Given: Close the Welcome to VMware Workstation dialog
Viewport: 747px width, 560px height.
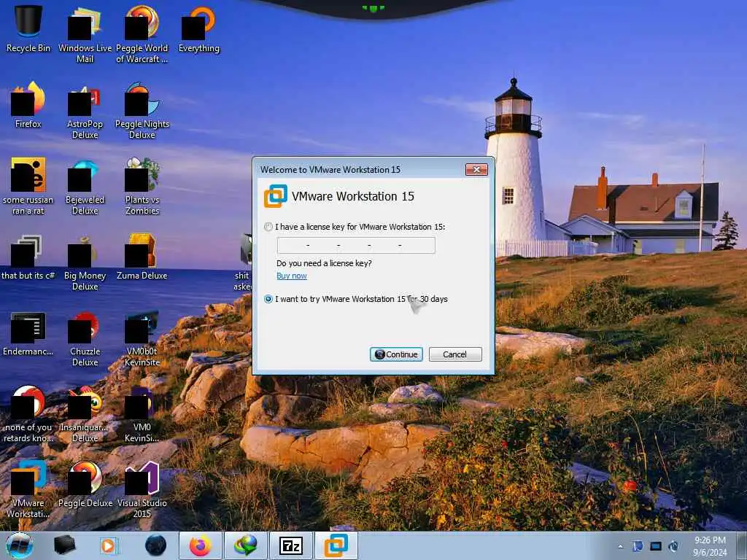Looking at the screenshot, I should point(476,169).
